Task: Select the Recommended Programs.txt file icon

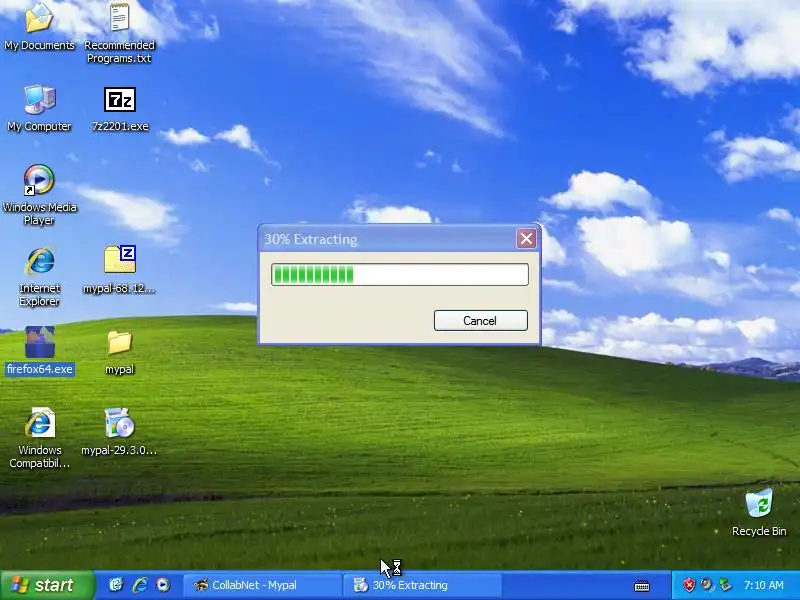Action: click(119, 32)
